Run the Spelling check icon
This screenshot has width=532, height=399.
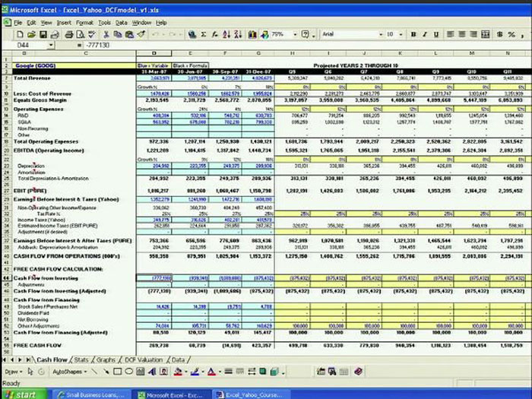point(92,34)
